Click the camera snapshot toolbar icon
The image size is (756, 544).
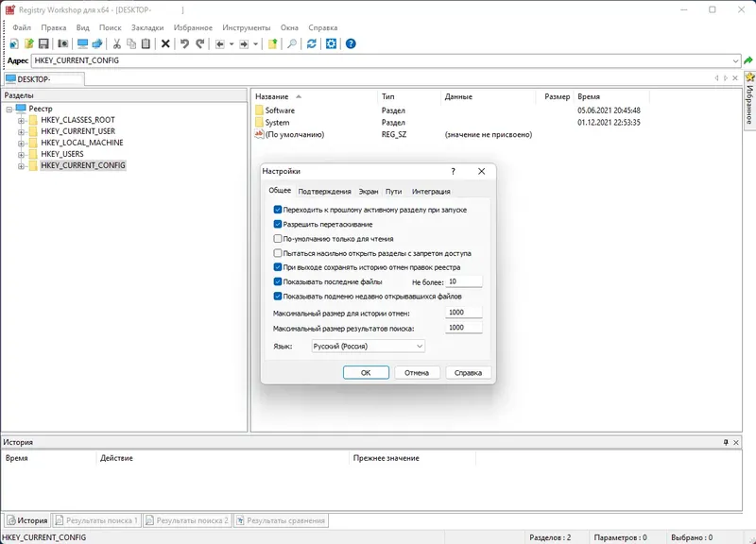[62, 43]
